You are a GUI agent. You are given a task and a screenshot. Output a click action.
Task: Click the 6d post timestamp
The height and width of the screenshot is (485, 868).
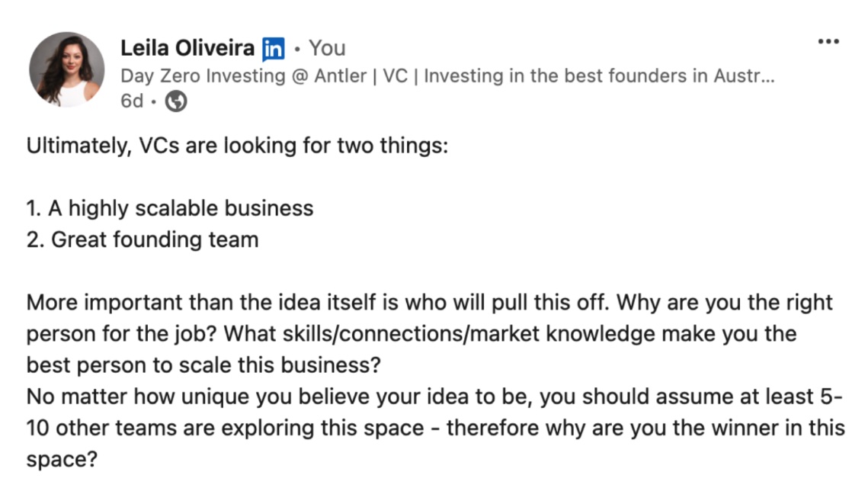(132, 101)
